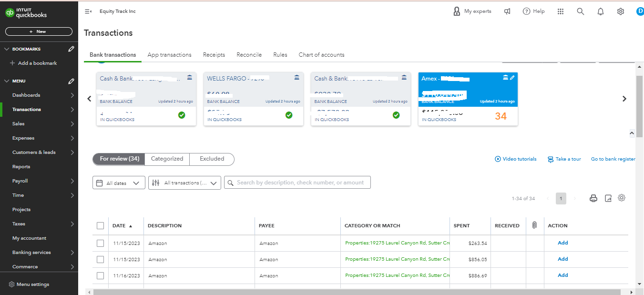This screenshot has height=295, width=644.
Task: Expand the Dashboards submenu
Action: 72,95
